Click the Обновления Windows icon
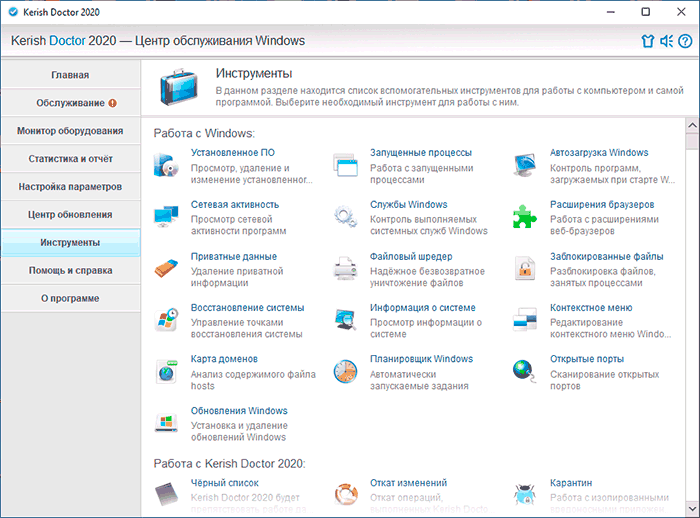Viewport: 700px width, 518px height. click(167, 423)
